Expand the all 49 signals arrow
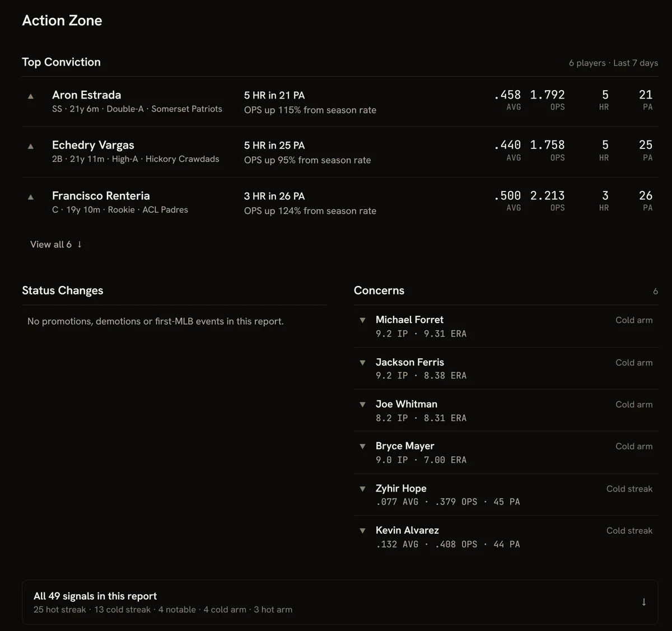 click(644, 602)
